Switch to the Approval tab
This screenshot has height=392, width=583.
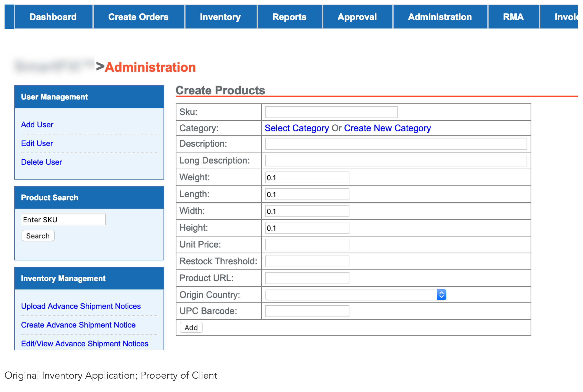[x=357, y=17]
